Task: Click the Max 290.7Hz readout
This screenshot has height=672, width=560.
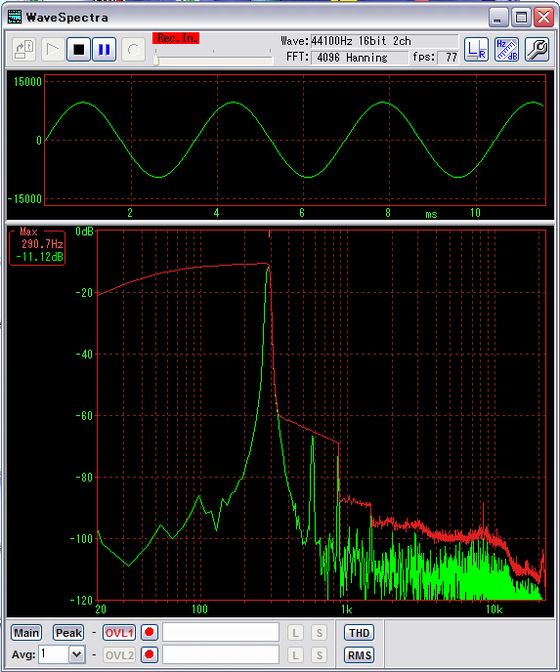Action: [x=42, y=244]
